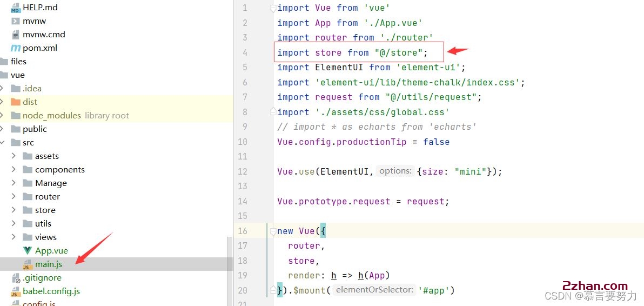Expand the store folder in tree
The image size is (644, 306).
tap(14, 210)
